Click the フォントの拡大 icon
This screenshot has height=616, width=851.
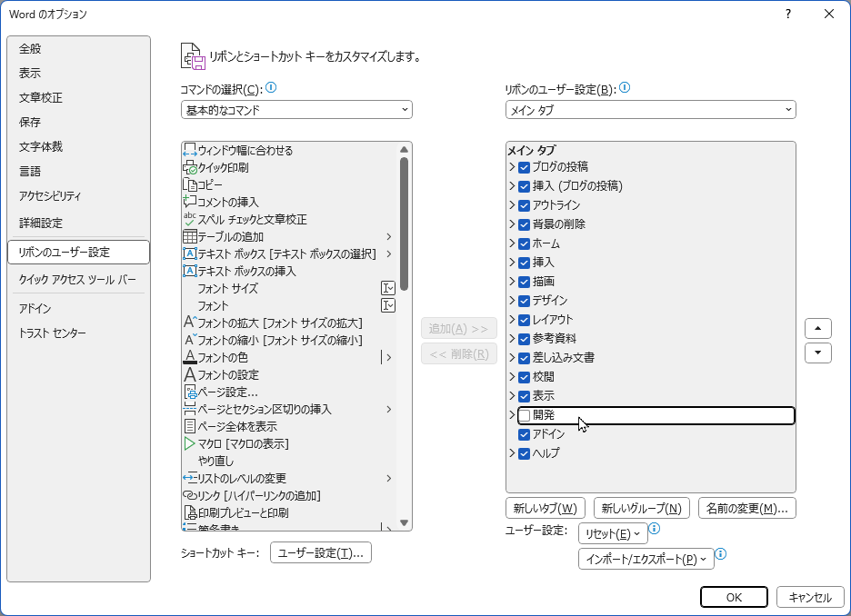(x=189, y=323)
